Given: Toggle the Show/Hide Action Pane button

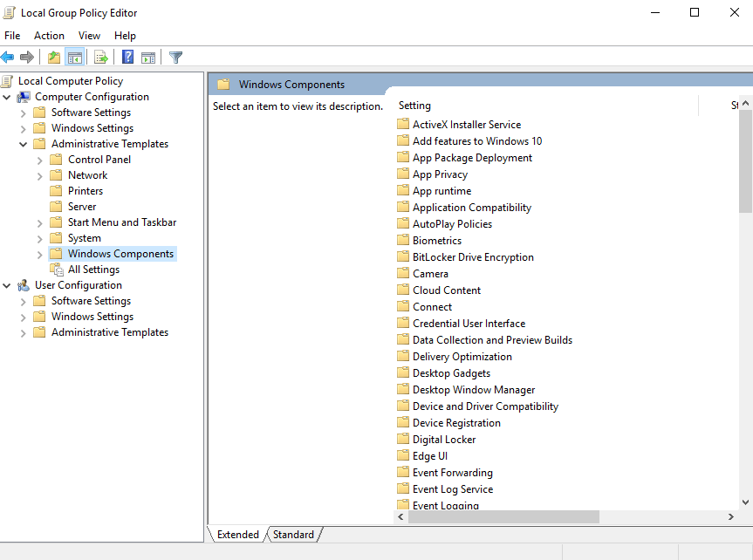Looking at the screenshot, I should click(148, 58).
